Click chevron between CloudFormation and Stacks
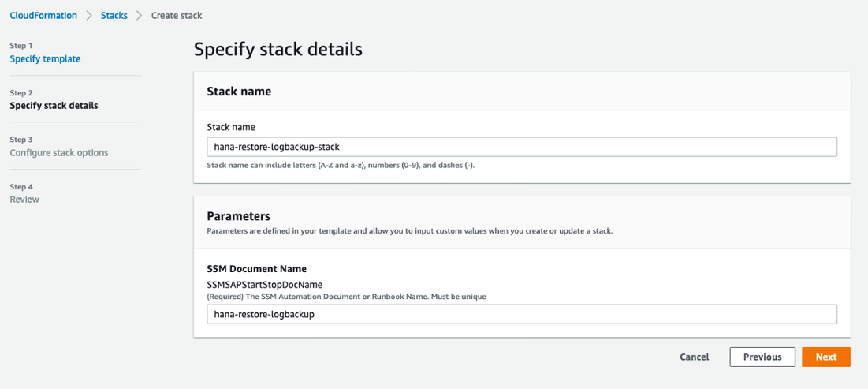The width and height of the screenshot is (868, 389). point(89,16)
